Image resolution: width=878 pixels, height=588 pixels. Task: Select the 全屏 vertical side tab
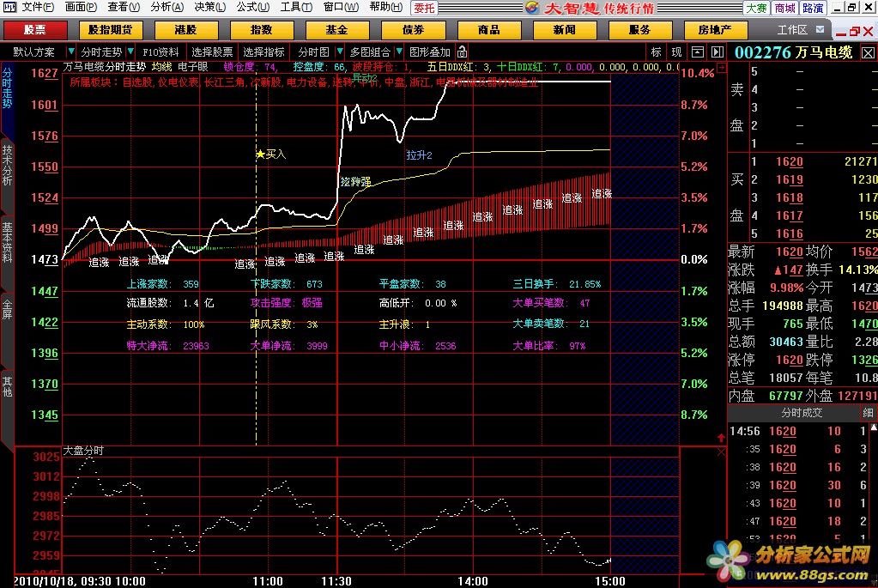[7, 310]
